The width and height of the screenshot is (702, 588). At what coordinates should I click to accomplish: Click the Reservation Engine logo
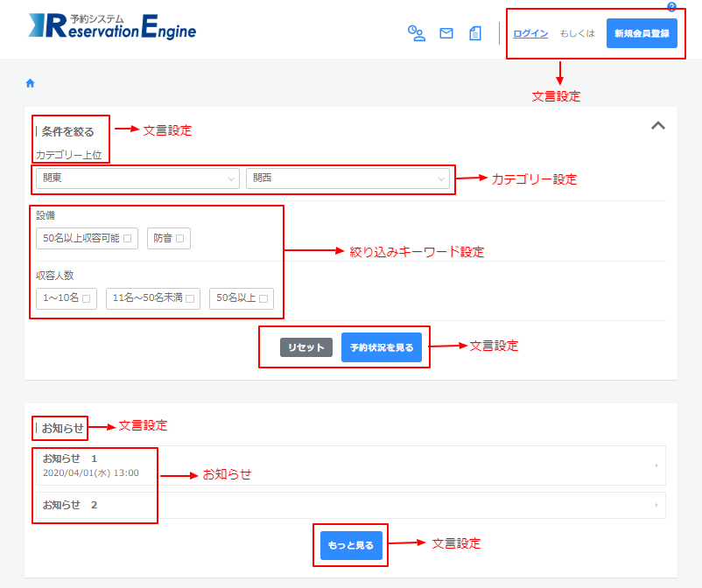tap(112, 27)
